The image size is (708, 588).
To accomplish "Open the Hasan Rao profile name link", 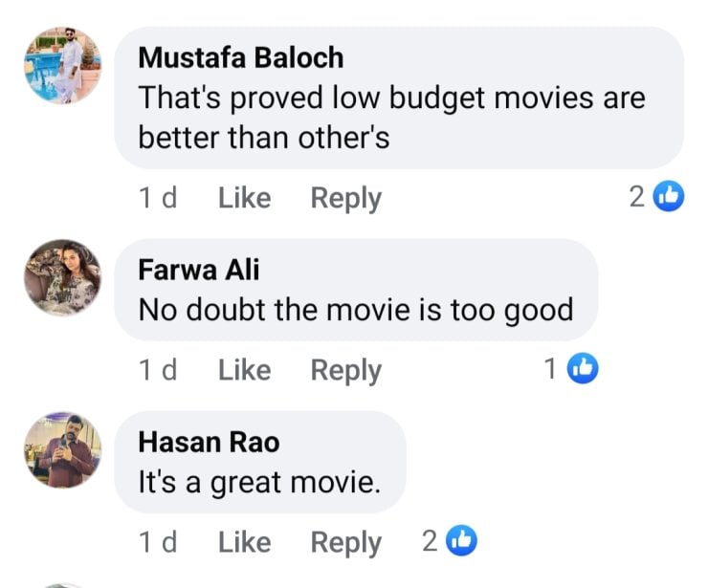I will [209, 442].
